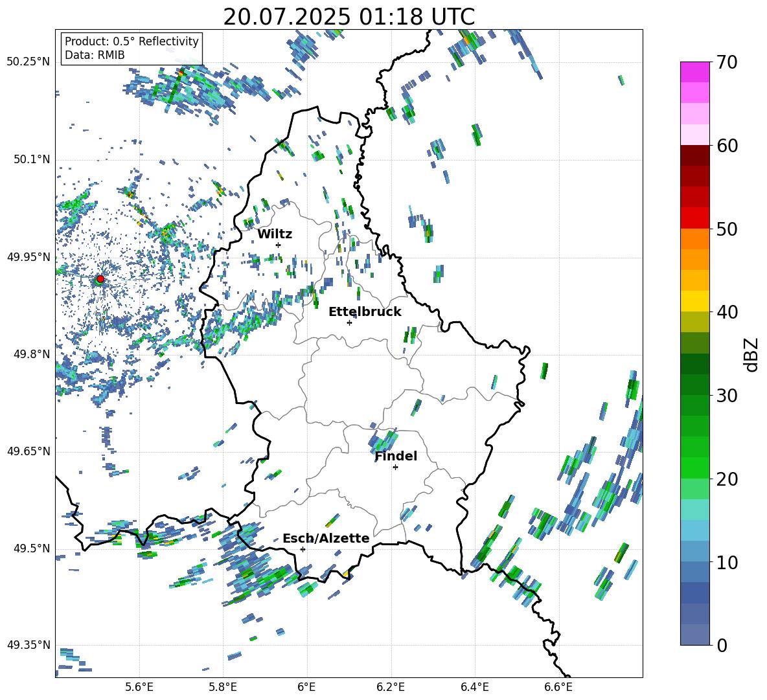Click the colorbar tick label 10

[727, 562]
